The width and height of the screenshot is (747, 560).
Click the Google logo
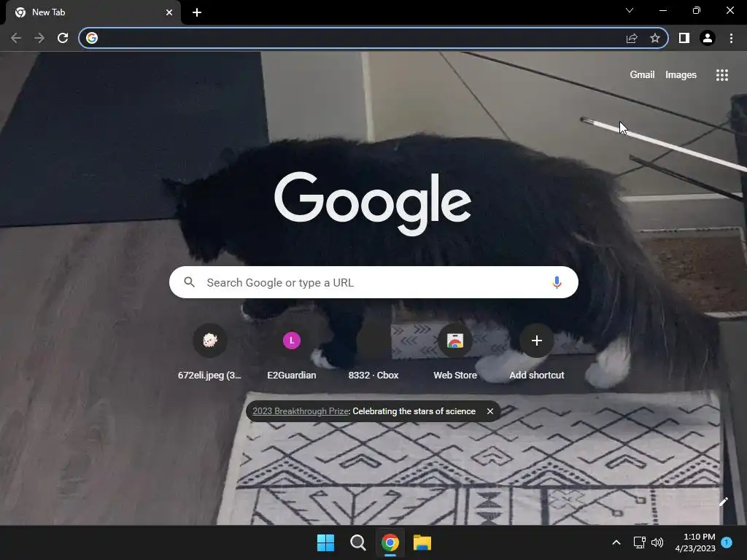click(373, 204)
